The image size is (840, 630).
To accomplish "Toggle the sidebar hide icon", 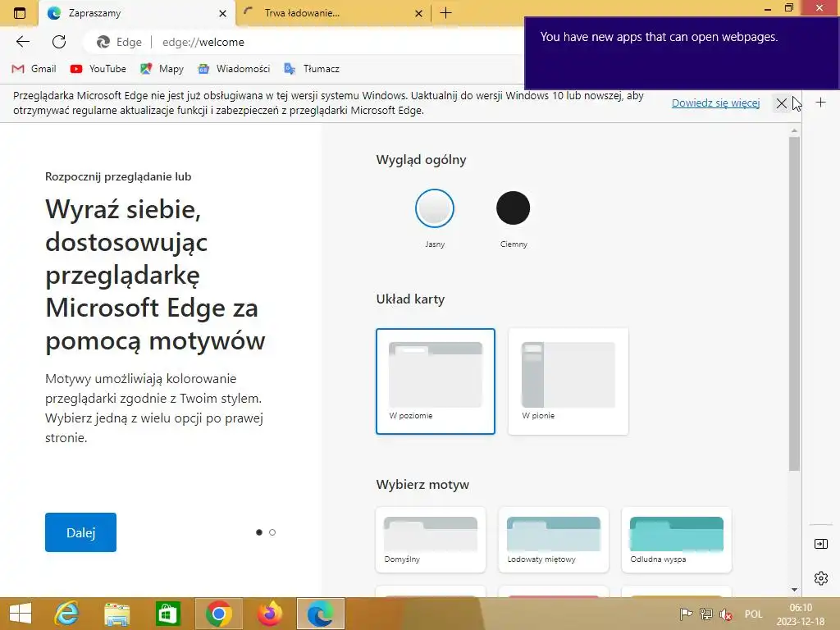I will [820, 544].
